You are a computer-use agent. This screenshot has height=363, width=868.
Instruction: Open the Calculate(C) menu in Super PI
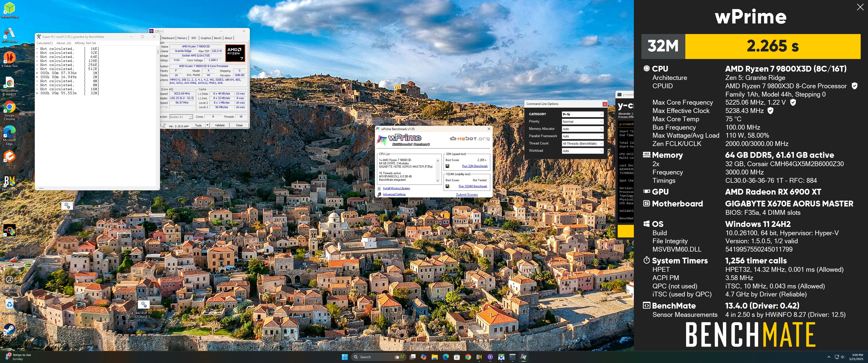pos(45,43)
